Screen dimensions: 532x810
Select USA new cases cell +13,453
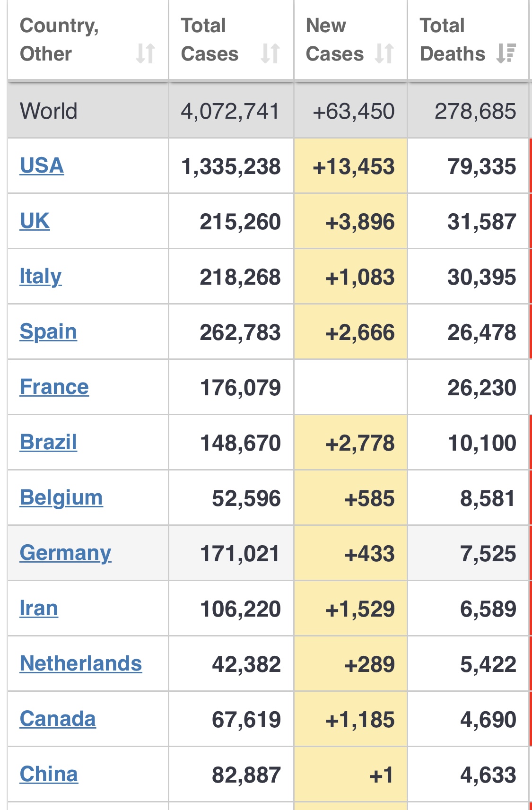click(353, 166)
